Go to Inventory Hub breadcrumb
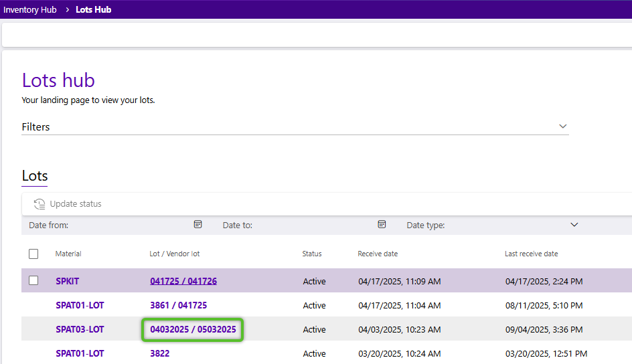632x364 pixels. [x=30, y=10]
